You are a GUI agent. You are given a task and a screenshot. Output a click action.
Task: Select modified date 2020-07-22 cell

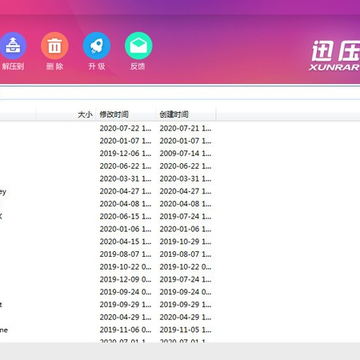point(125,128)
